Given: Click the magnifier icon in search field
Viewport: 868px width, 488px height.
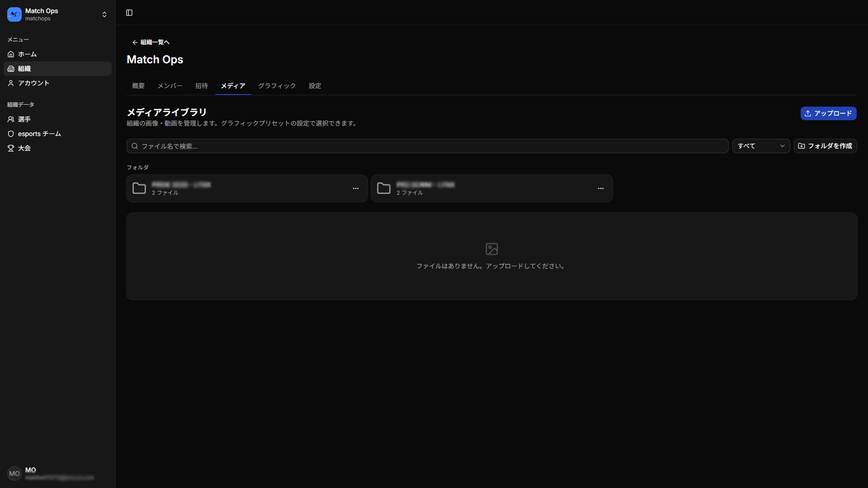Looking at the screenshot, I should pos(135,146).
